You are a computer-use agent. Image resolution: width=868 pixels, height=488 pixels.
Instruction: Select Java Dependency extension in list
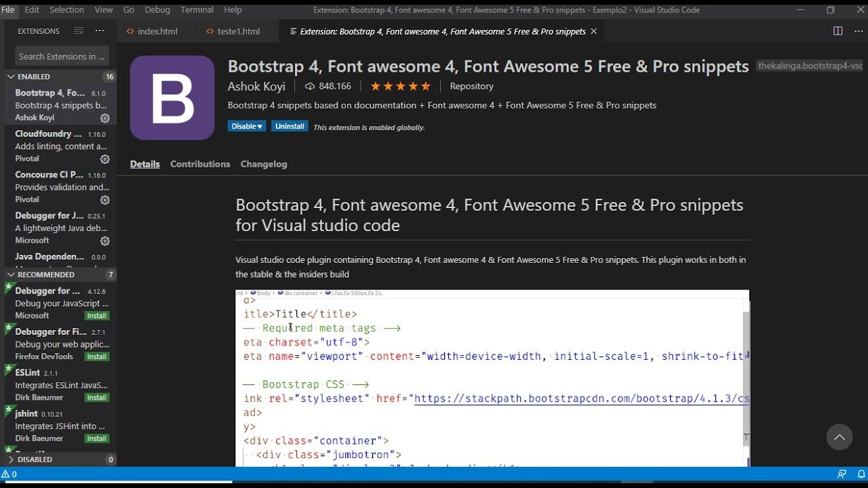point(61,258)
